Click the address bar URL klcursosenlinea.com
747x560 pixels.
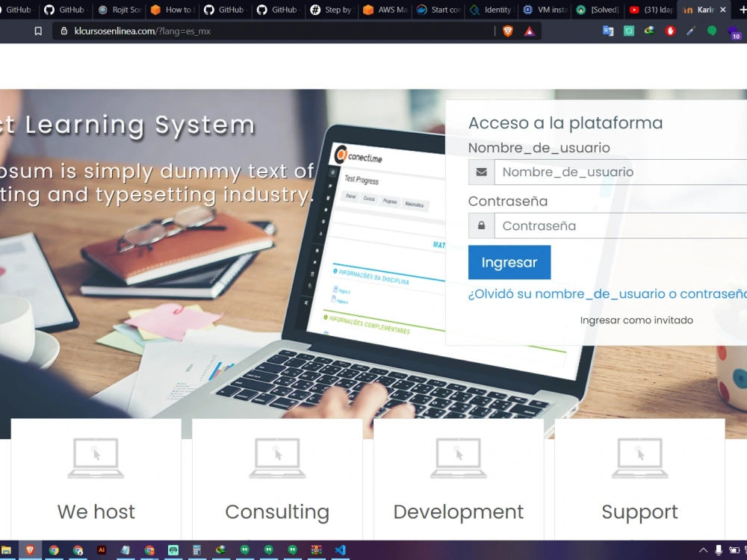tap(143, 31)
